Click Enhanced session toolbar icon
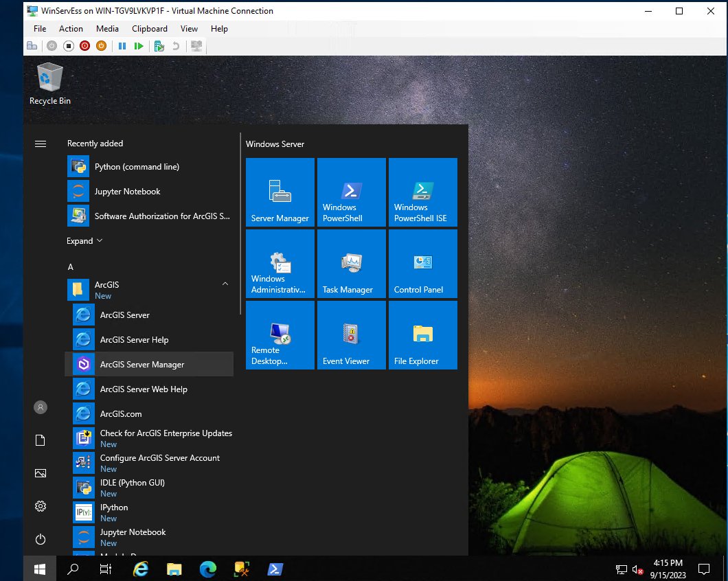Screen dimensions: 728x581 point(196,46)
